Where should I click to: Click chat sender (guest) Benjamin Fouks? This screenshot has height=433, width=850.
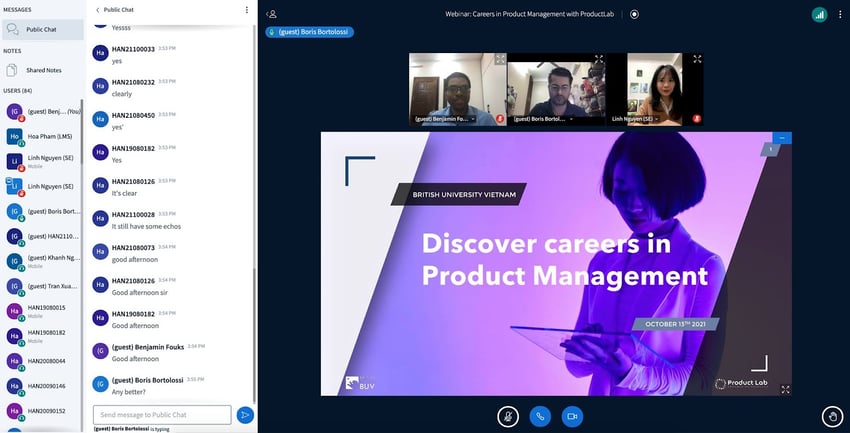148,347
